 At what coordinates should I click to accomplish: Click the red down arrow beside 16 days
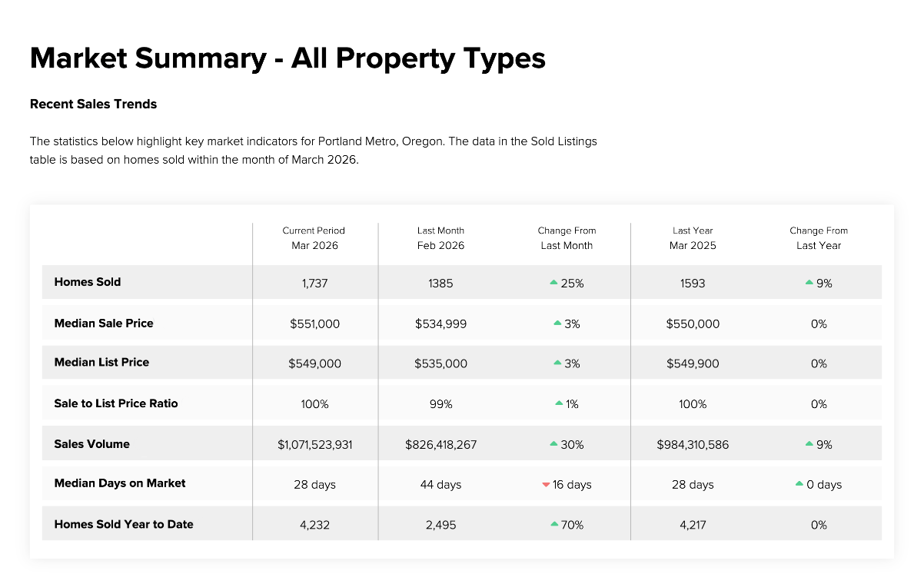coord(546,485)
